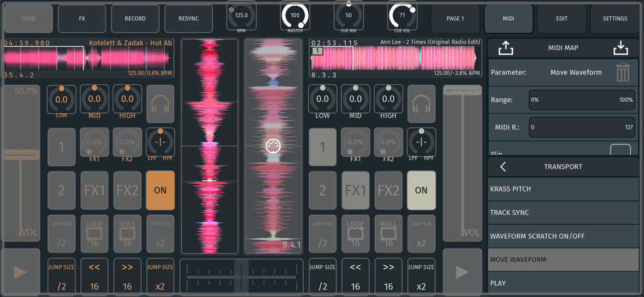Select MOVE WAVEFORM entry

tap(563, 260)
